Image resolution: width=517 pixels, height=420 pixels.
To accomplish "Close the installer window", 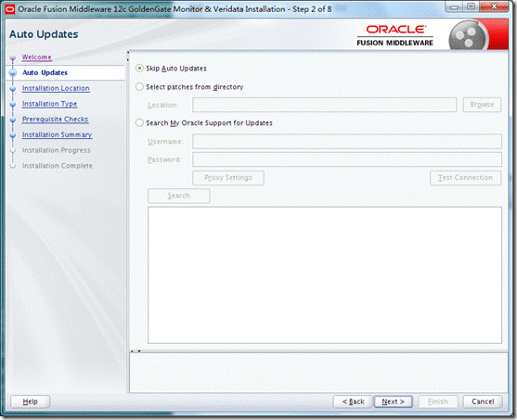I will (x=494, y=6).
